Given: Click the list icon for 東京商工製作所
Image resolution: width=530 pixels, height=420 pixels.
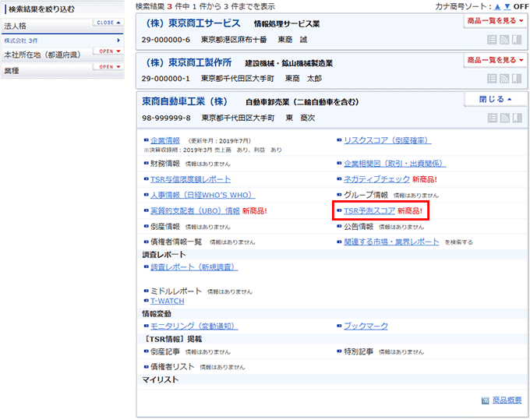Looking at the screenshot, I should [491, 78].
